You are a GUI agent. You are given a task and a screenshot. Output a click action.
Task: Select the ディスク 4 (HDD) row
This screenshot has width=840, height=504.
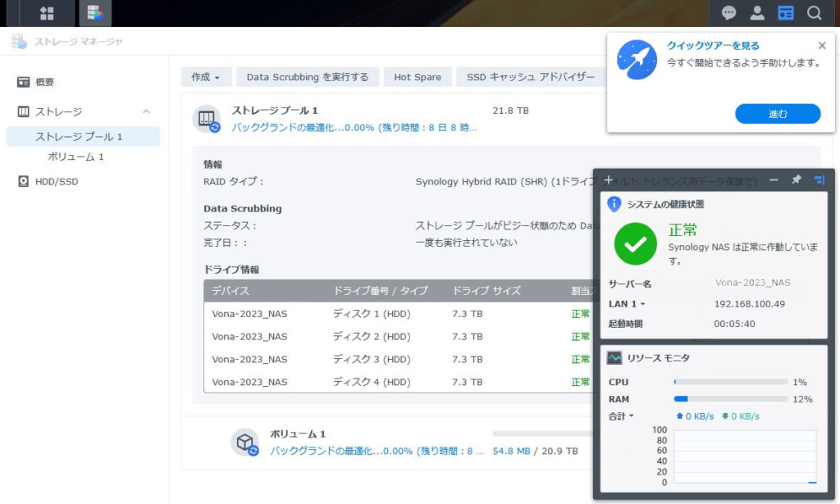coord(399,382)
